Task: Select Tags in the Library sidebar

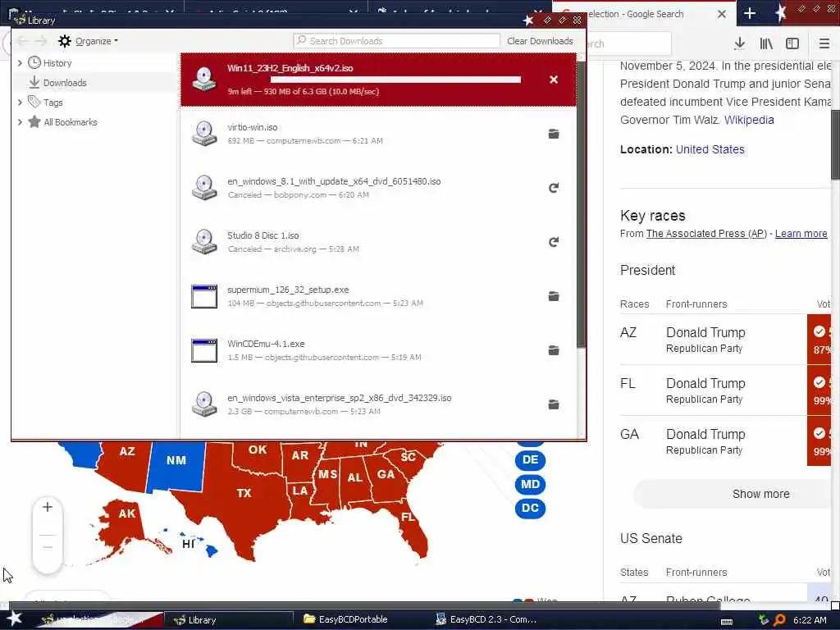Action: pyautogui.click(x=53, y=103)
